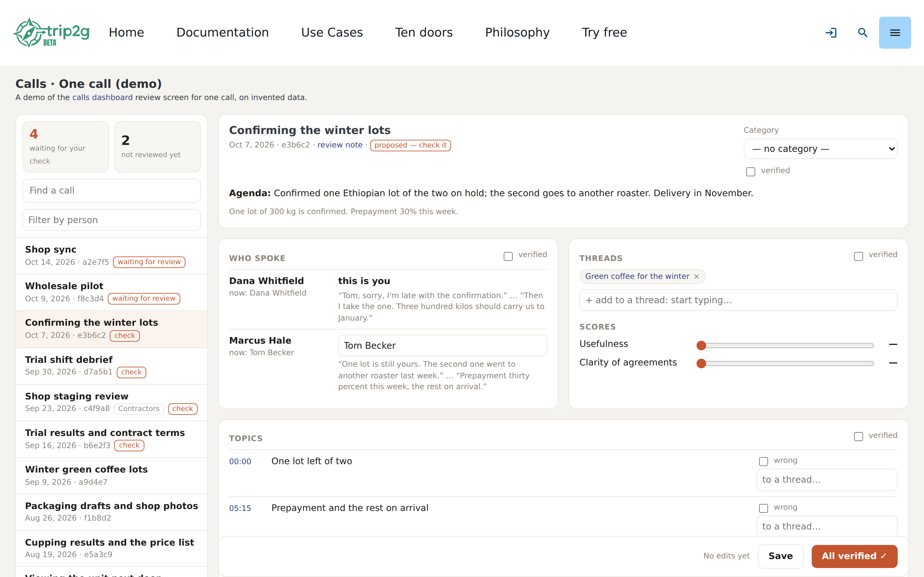924x577 pixels.
Task: Adjust the Usefulness slider handle
Action: pyautogui.click(x=701, y=345)
